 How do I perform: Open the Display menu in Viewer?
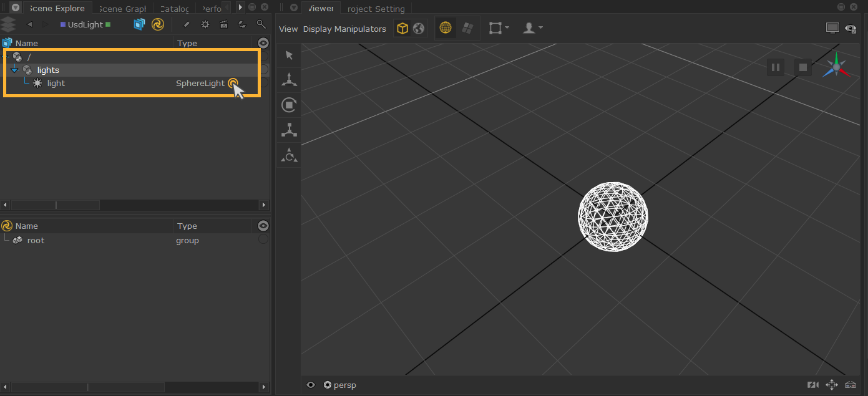pyautogui.click(x=318, y=29)
